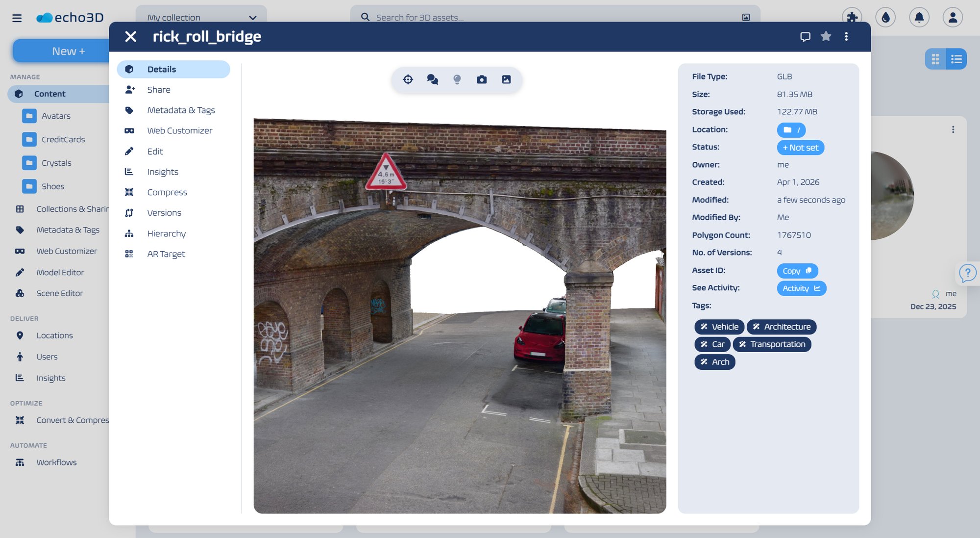Switch to grid view layout
The height and width of the screenshot is (538, 980).
(936, 58)
